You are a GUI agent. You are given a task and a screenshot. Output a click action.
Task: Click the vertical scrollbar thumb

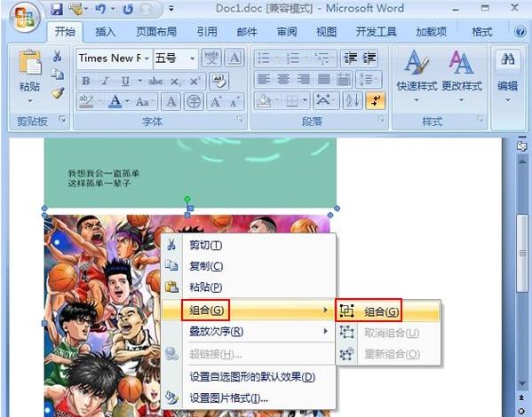(x=522, y=253)
